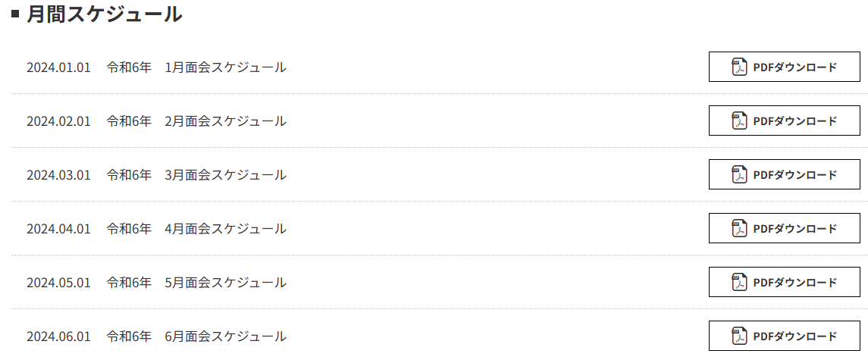Image resolution: width=868 pixels, height=360 pixels.
Task: Select the 令和6年 4月面会スケジュール title text
Action: click(x=196, y=228)
